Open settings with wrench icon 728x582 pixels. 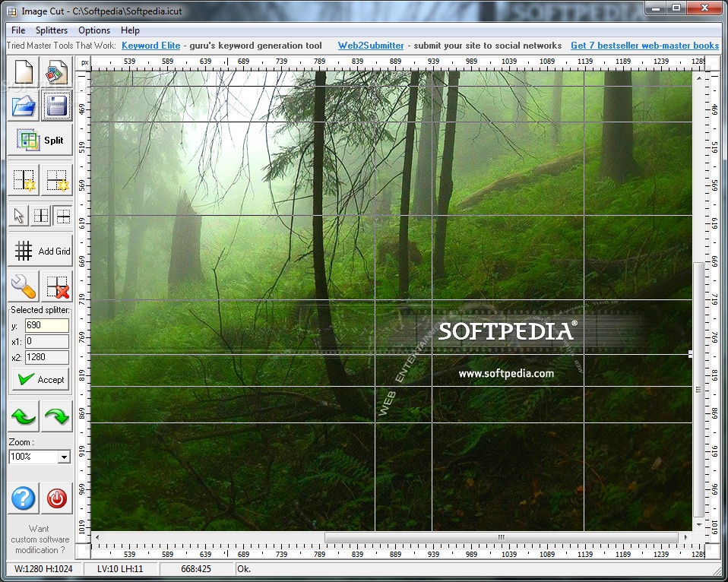[x=24, y=286]
